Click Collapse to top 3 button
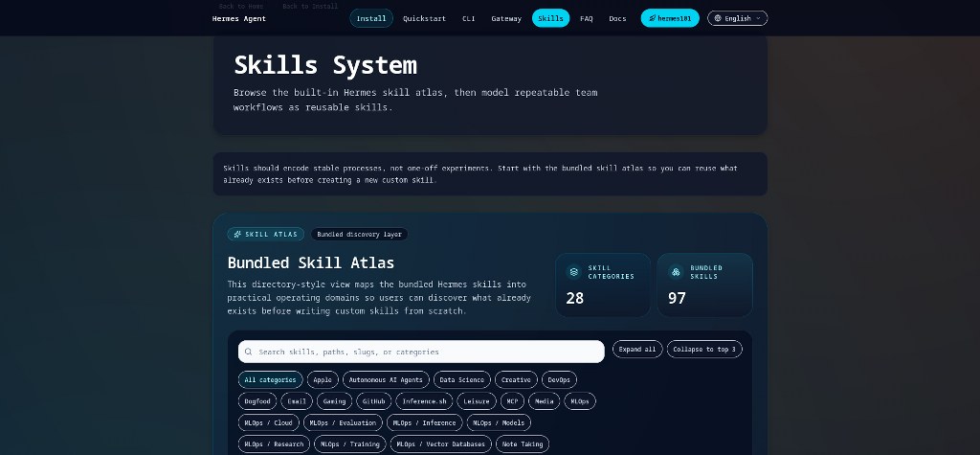The image size is (980, 455). [x=704, y=350]
